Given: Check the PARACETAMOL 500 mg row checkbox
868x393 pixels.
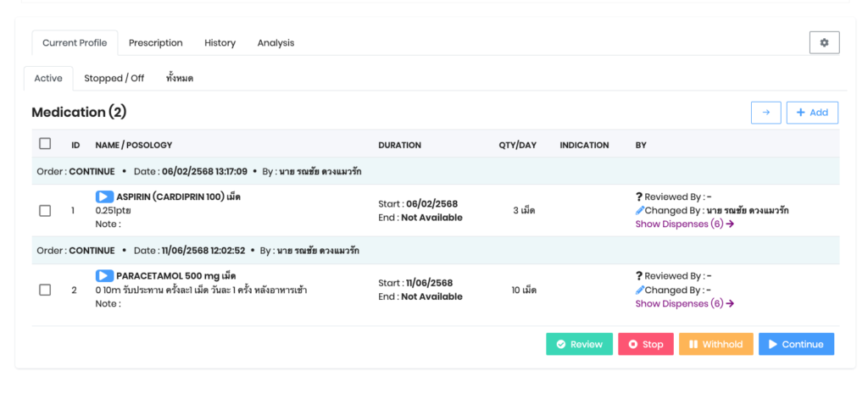Looking at the screenshot, I should pos(45,290).
